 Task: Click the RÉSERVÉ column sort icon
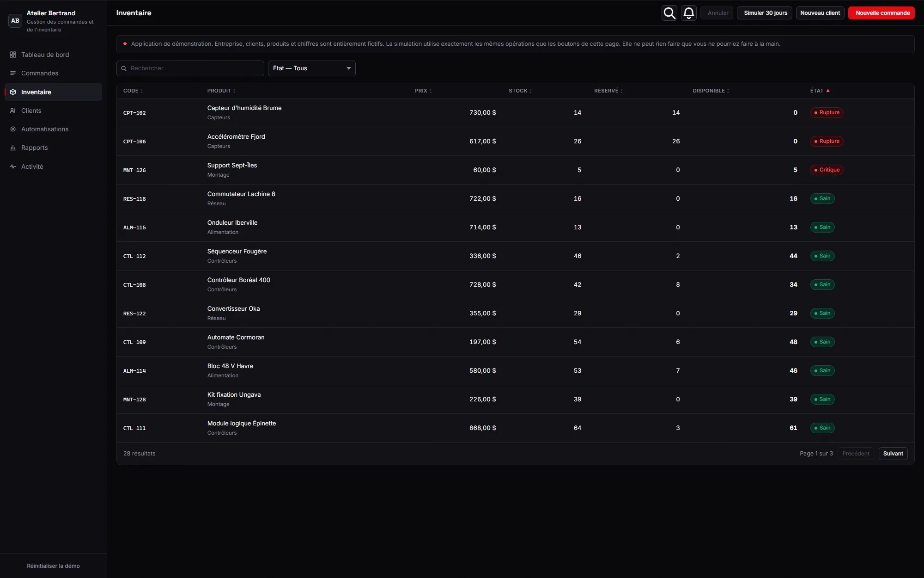621,91
